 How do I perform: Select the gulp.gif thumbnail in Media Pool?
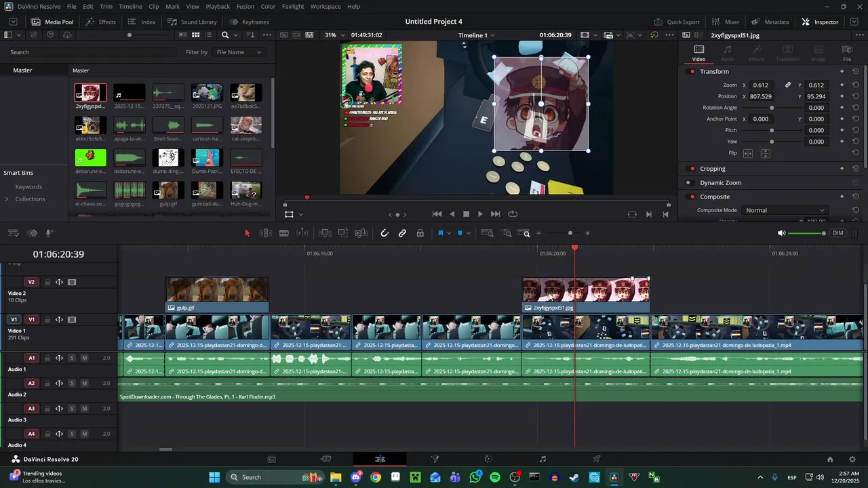(x=168, y=190)
